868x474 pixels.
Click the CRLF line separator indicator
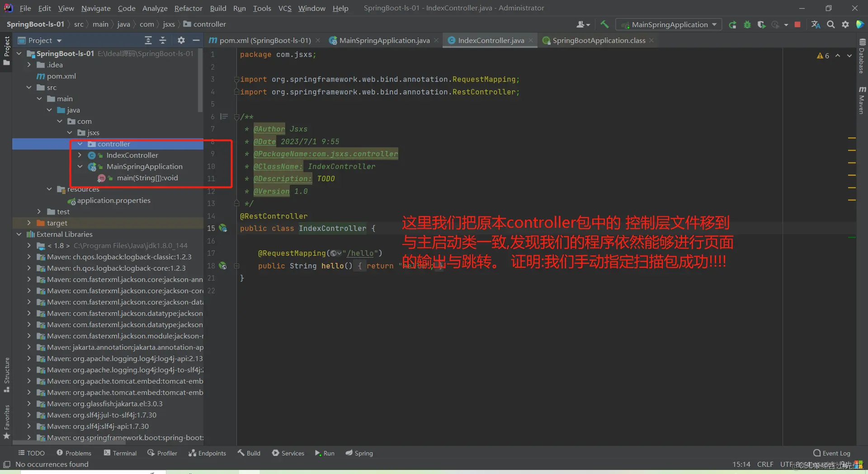click(765, 464)
